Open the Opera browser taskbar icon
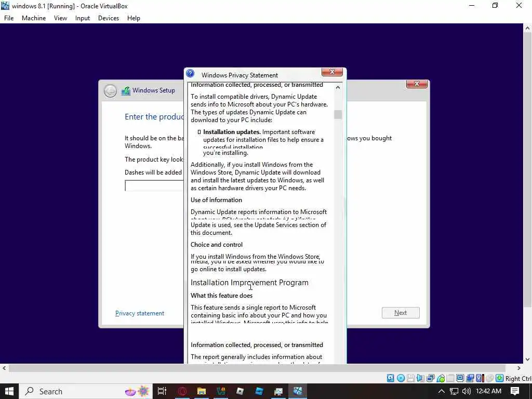The width and height of the screenshot is (532, 399). tap(182, 391)
